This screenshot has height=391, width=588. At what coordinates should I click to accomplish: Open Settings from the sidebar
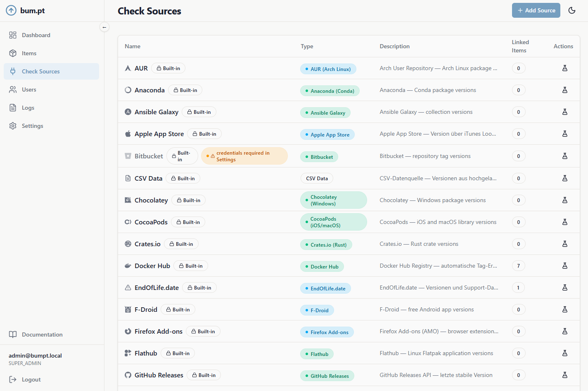[x=52, y=126]
